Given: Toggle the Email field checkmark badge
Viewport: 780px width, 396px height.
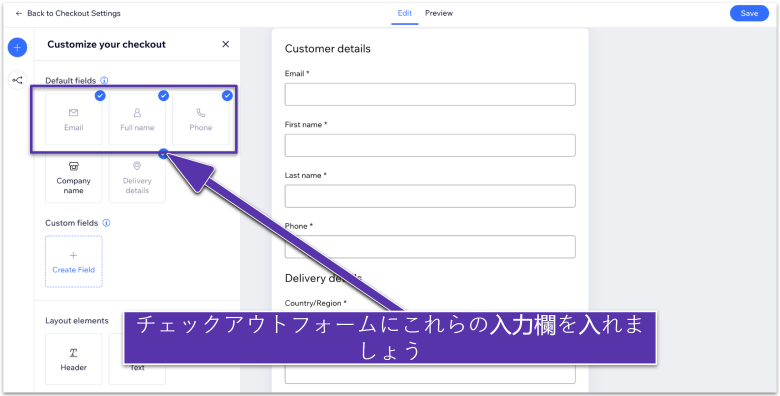Looking at the screenshot, I should pyautogui.click(x=100, y=96).
